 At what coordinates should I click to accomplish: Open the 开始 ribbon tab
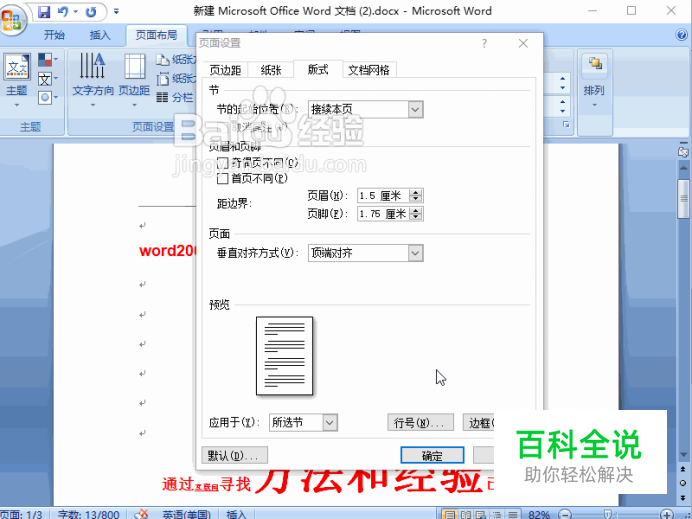pos(54,35)
